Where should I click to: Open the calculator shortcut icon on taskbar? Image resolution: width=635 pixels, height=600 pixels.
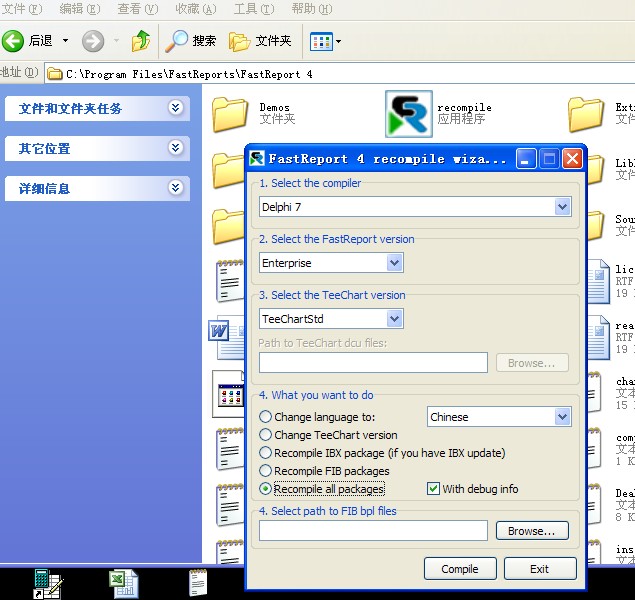[x=47, y=583]
